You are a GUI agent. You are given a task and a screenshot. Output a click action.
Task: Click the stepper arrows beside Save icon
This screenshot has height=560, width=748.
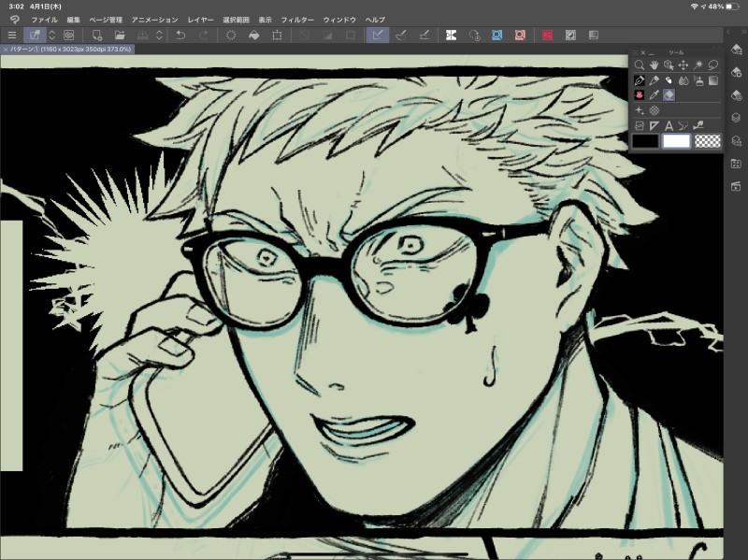tap(159, 36)
